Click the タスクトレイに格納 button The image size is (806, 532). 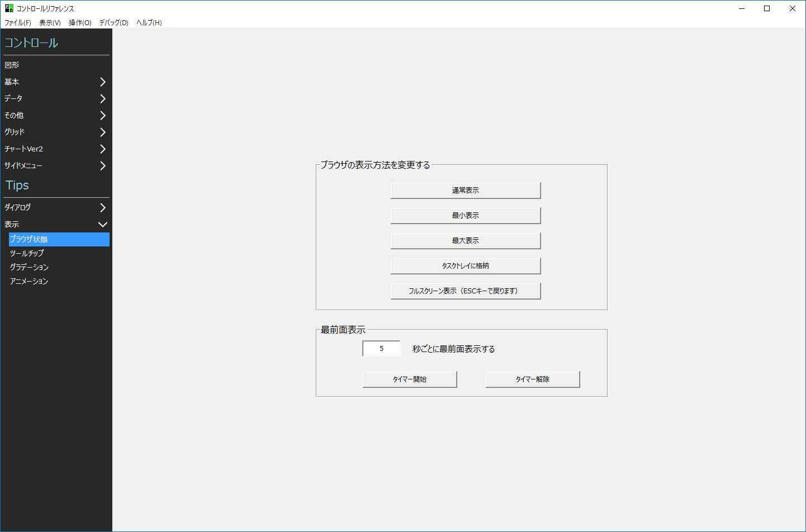[x=466, y=266]
